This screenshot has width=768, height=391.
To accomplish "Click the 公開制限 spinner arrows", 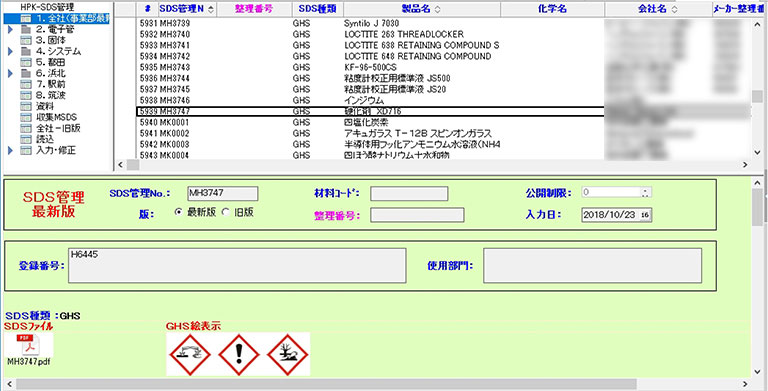I will tap(646, 193).
